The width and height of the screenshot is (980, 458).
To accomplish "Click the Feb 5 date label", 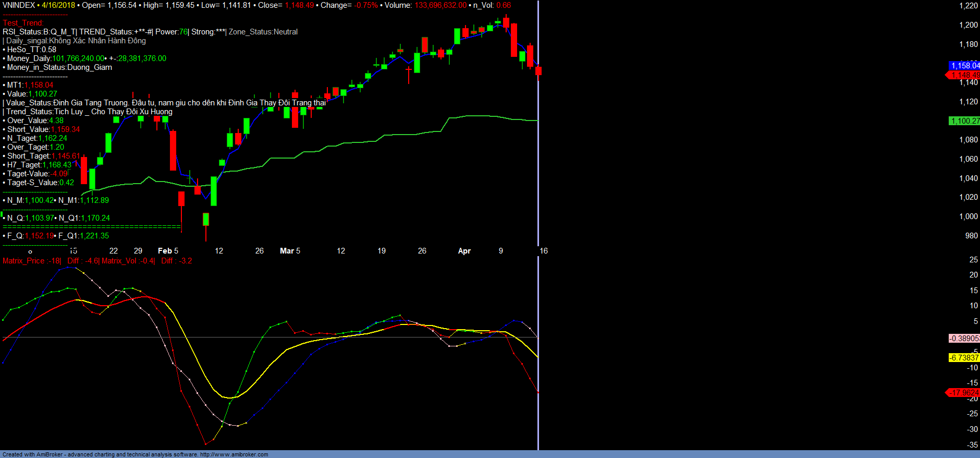I will coord(168,251).
